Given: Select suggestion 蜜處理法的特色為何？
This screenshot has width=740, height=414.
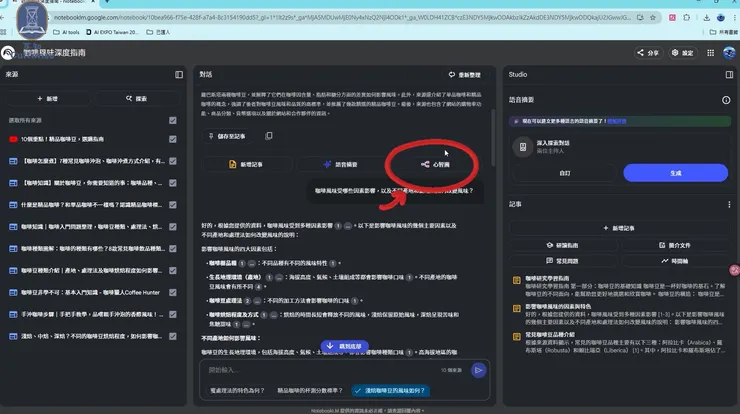Looking at the screenshot, I should (x=237, y=390).
